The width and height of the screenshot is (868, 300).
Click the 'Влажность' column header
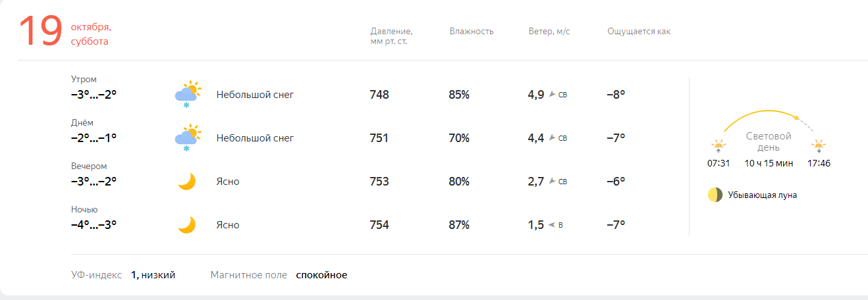pos(472,32)
